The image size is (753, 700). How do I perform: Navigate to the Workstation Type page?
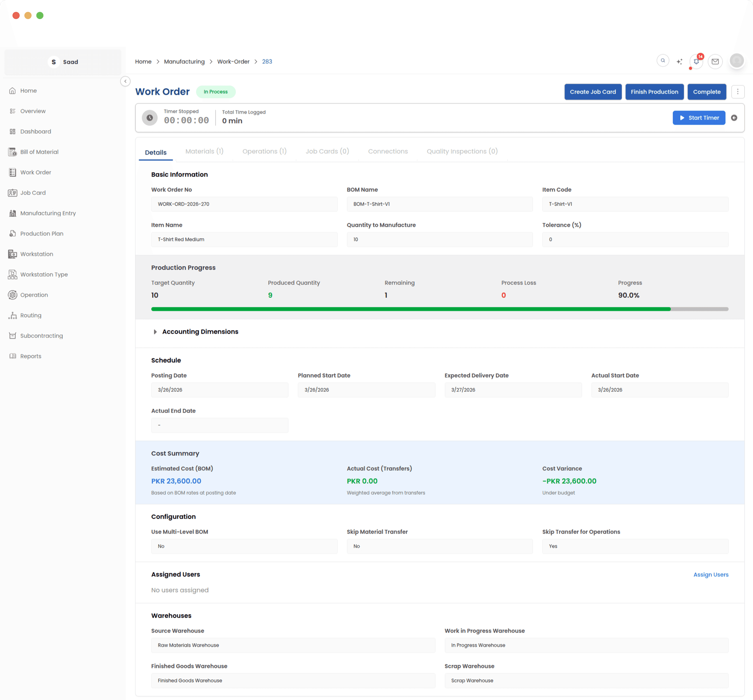[44, 274]
